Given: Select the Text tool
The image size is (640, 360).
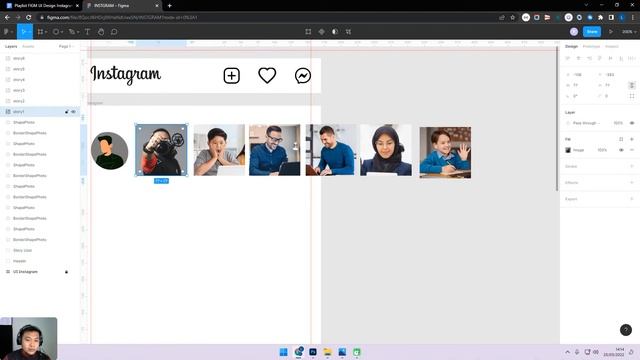Looking at the screenshot, I should [x=87, y=31].
